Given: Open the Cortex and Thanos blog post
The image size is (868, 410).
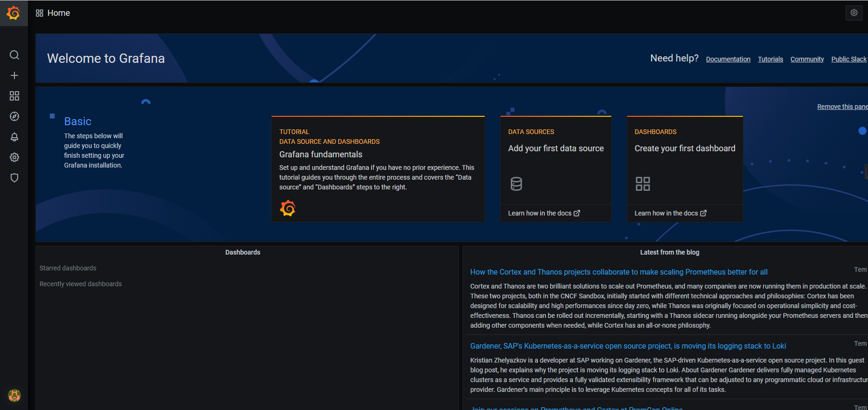Looking at the screenshot, I should coord(619,272).
